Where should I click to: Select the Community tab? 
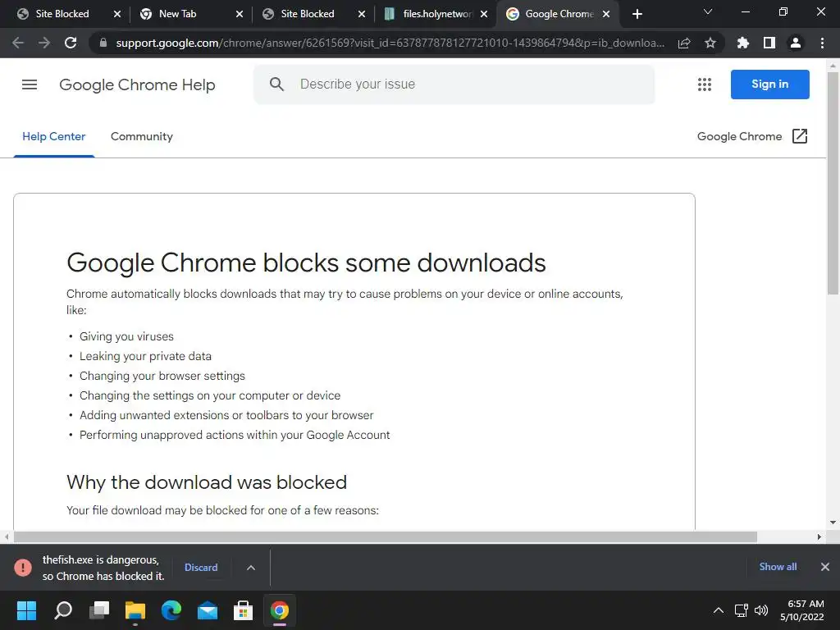click(141, 137)
